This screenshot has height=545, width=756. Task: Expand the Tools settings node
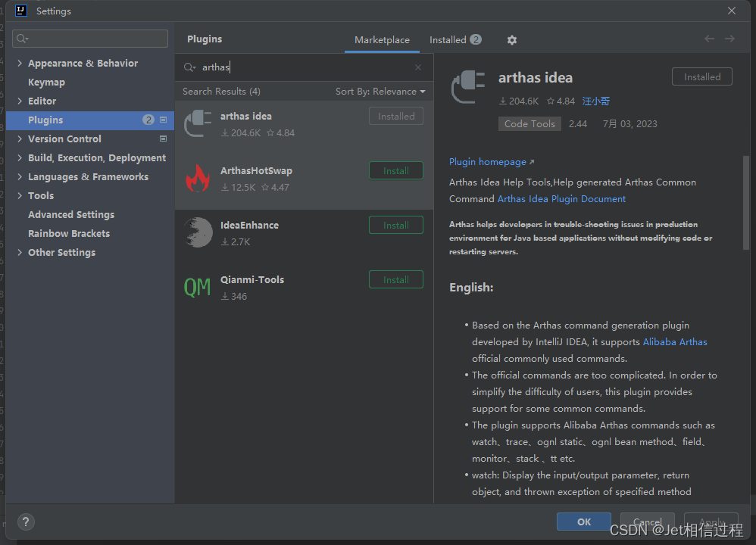click(19, 195)
